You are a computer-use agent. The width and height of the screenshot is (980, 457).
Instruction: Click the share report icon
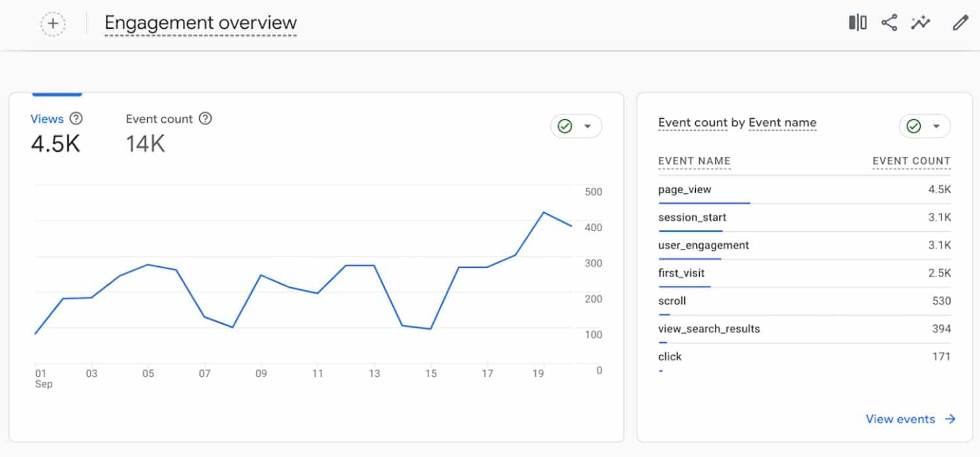tap(889, 23)
